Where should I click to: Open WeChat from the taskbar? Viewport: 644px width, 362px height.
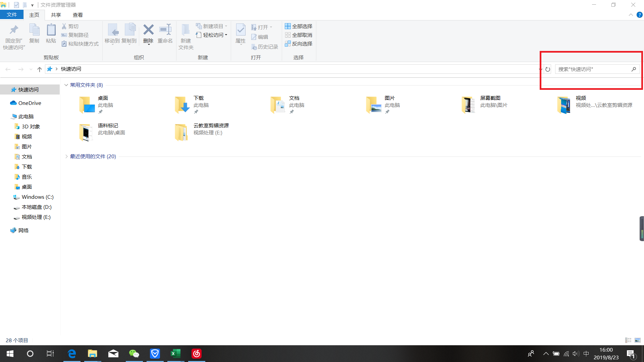(134, 353)
